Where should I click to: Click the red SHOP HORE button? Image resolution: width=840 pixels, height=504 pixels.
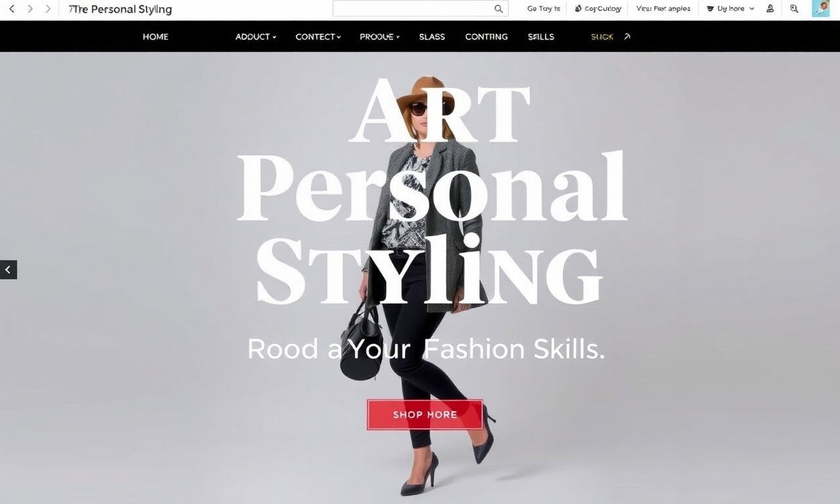click(x=425, y=415)
